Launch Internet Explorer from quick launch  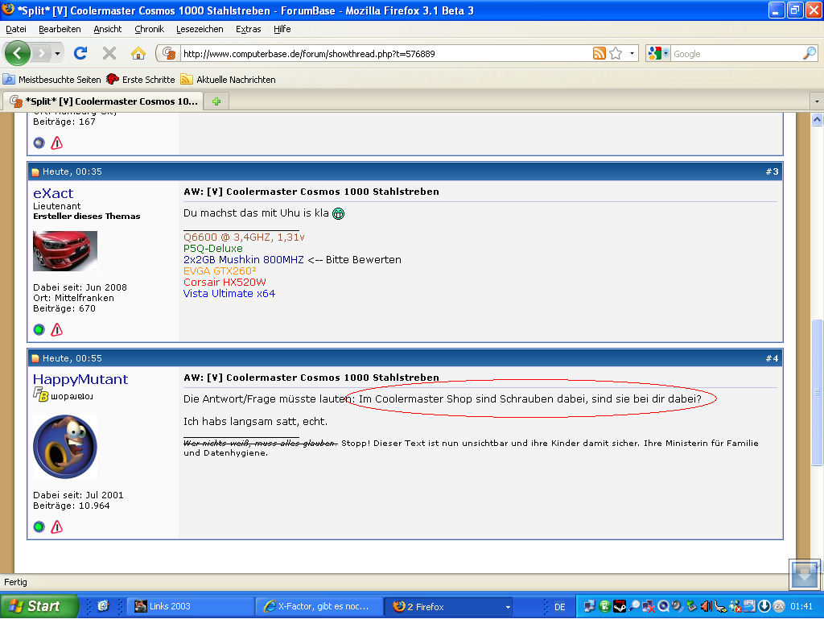coord(103,606)
